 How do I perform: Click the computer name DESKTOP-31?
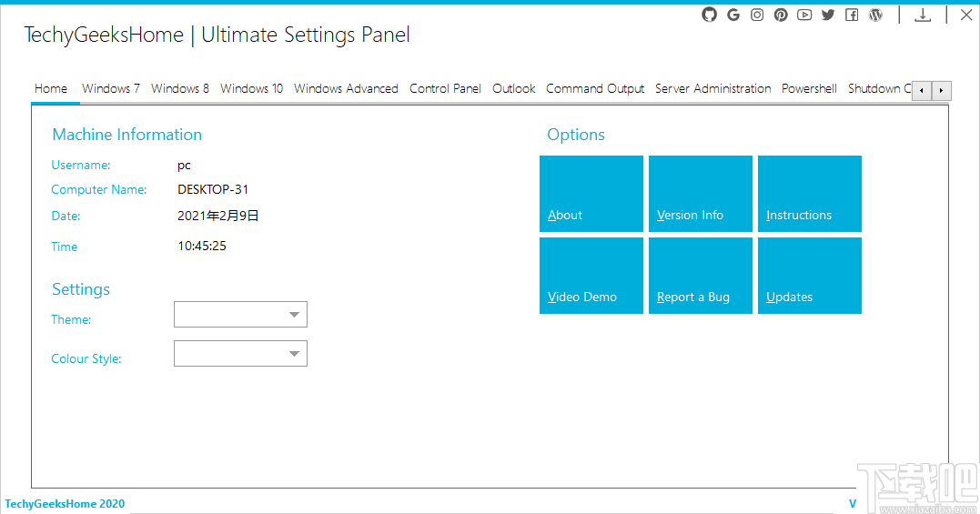point(213,189)
